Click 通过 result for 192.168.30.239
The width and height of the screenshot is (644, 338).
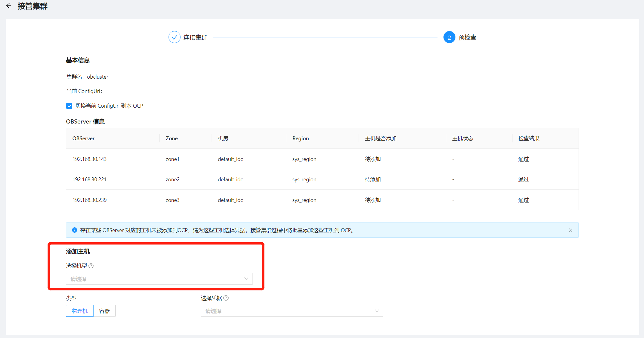click(x=523, y=200)
